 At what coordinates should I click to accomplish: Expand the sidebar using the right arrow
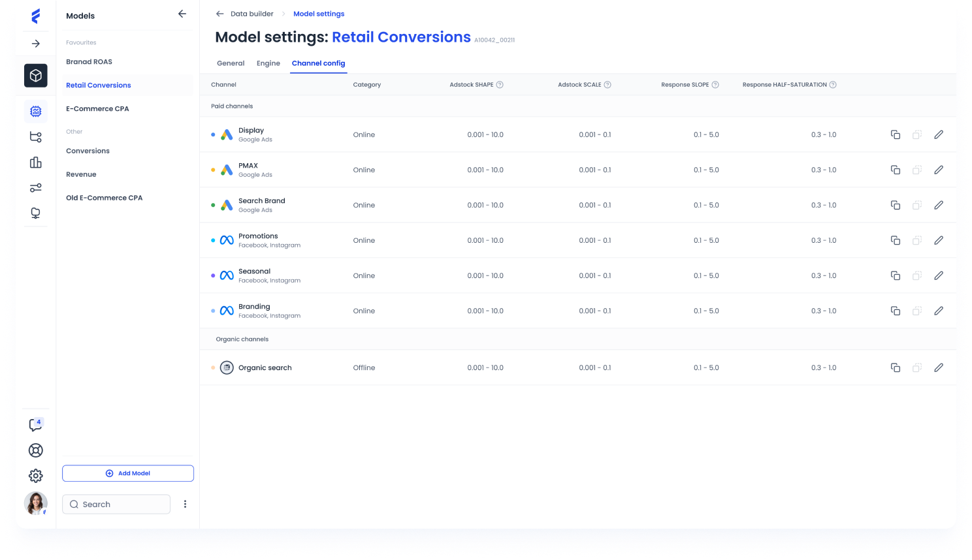coord(36,44)
